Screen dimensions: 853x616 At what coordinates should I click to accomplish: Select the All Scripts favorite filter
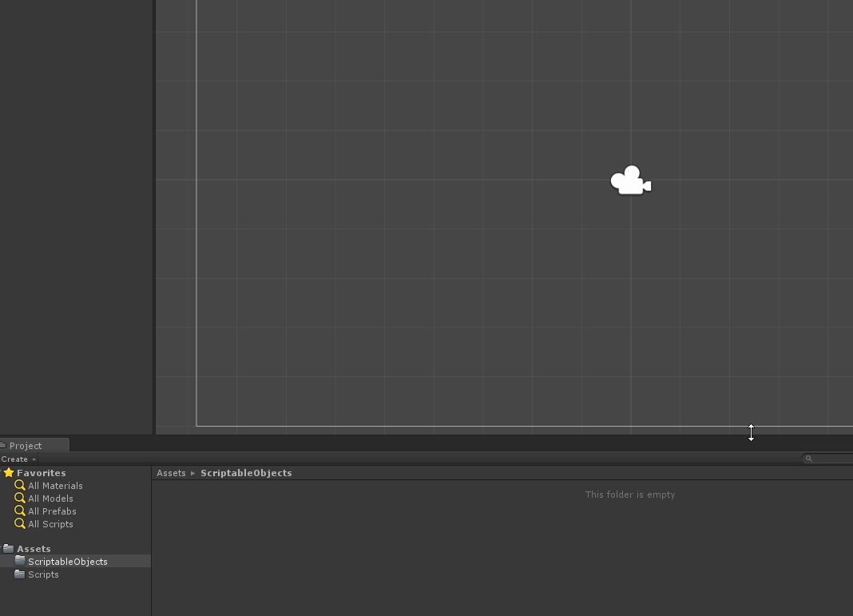click(50, 524)
